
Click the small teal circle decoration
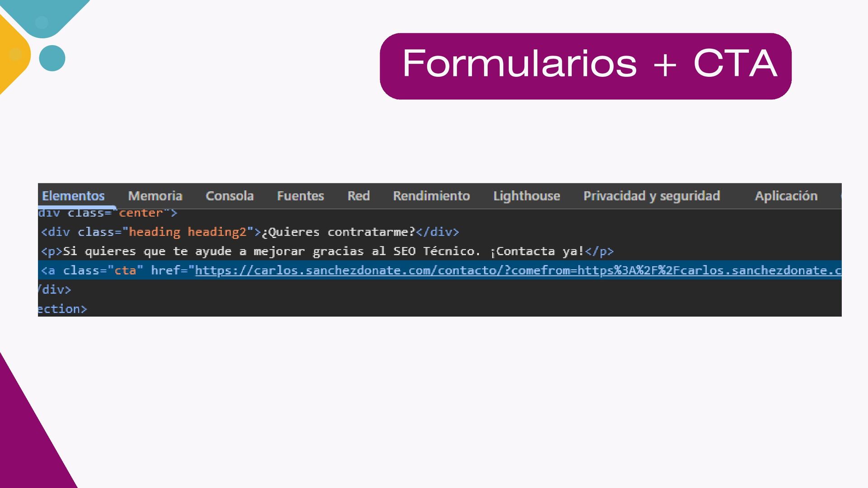[x=52, y=58]
